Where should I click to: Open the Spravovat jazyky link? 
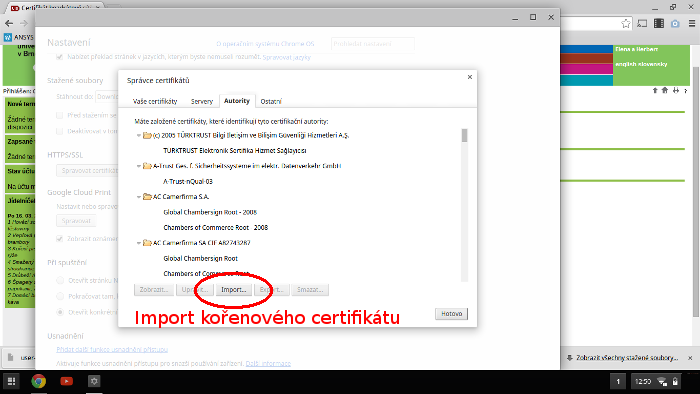tap(286, 57)
